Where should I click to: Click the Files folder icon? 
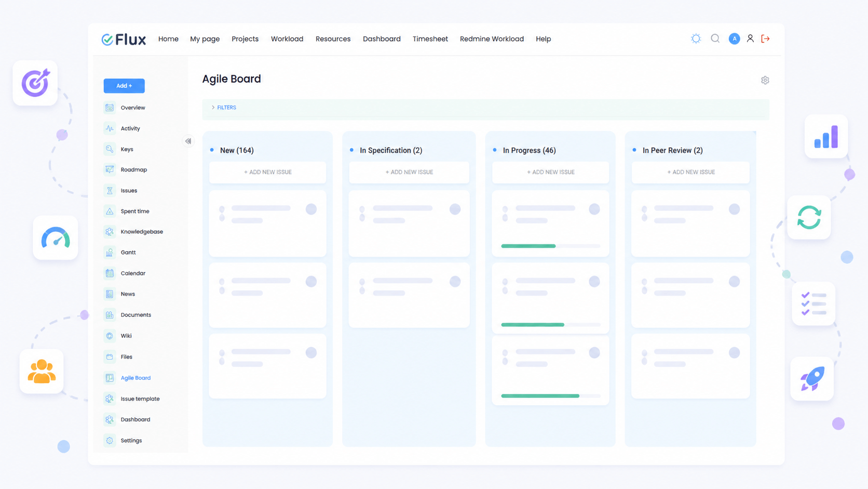(110, 357)
